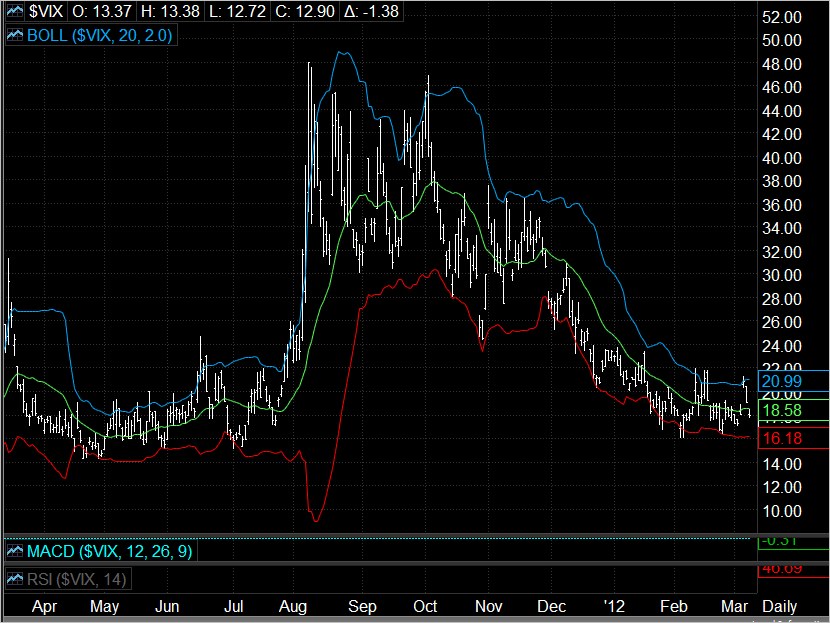Click the Feb label on time axis
The width and height of the screenshot is (830, 623).
click(674, 606)
